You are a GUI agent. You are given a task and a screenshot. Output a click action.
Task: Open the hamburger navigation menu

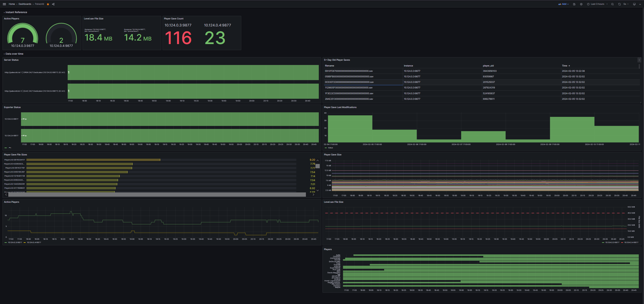[4, 4]
